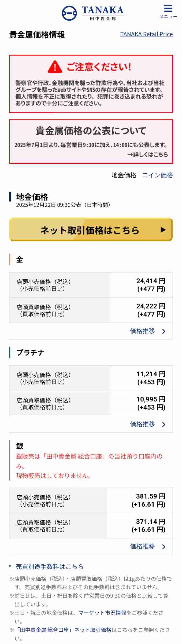The width and height of the screenshot is (182, 644).
Task: Select the 地金価格 tab
Action: [x=124, y=175]
